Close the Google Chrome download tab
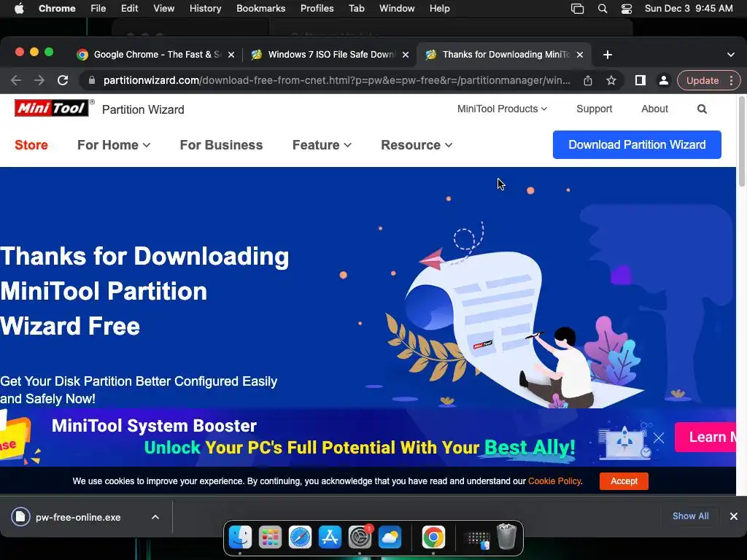The height and width of the screenshot is (560, 747). point(231,55)
